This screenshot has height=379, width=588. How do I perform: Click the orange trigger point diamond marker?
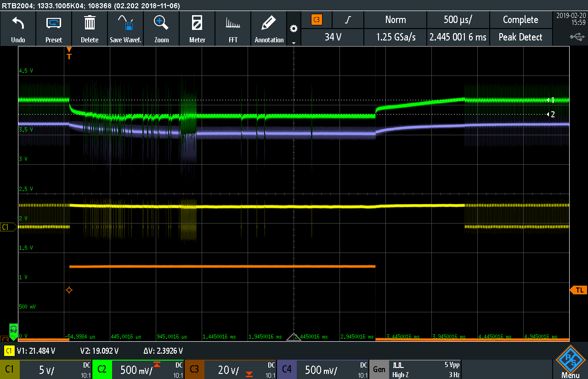click(69, 290)
